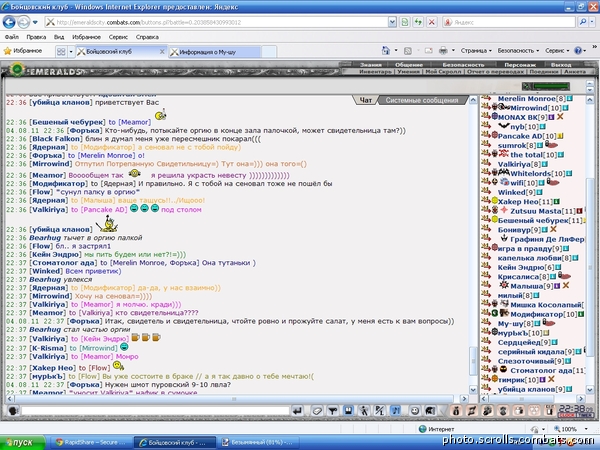
Task: Click the Home icon in IE command bar
Action: [x=386, y=51]
